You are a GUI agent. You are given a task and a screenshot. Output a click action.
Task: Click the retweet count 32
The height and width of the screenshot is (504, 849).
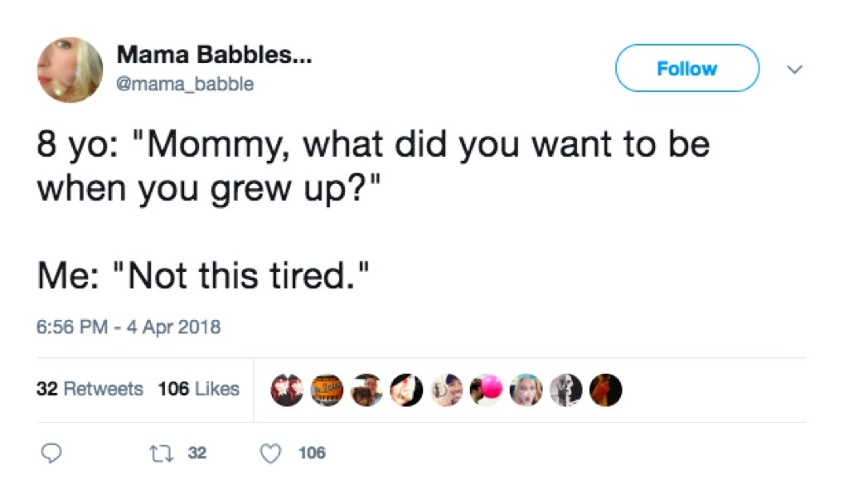pos(200,453)
